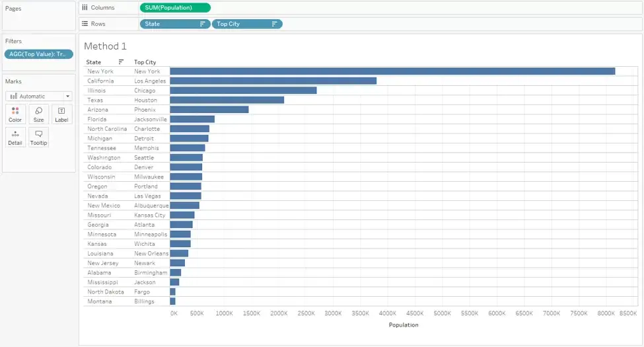644x347 pixels.
Task: Select the SUM(Population) pill in Columns
Action: pyautogui.click(x=176, y=8)
